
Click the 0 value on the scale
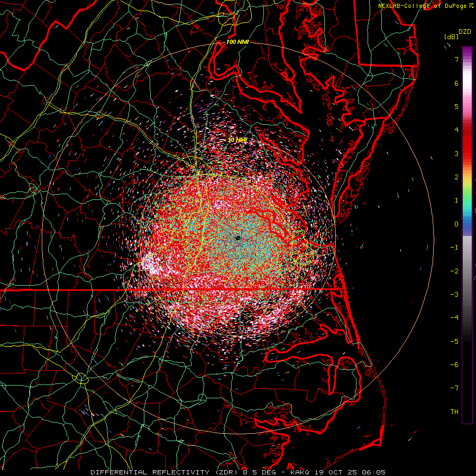point(456,224)
